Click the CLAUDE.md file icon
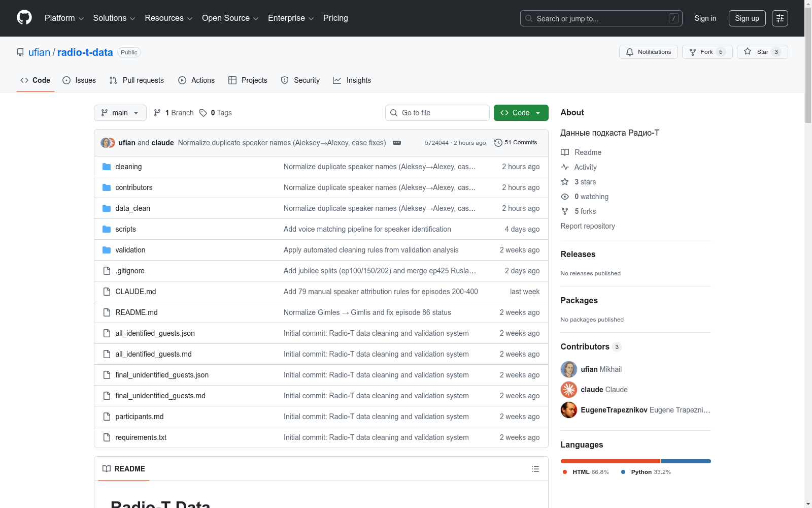Screen dimensions: 812x508 pyautogui.click(x=107, y=292)
